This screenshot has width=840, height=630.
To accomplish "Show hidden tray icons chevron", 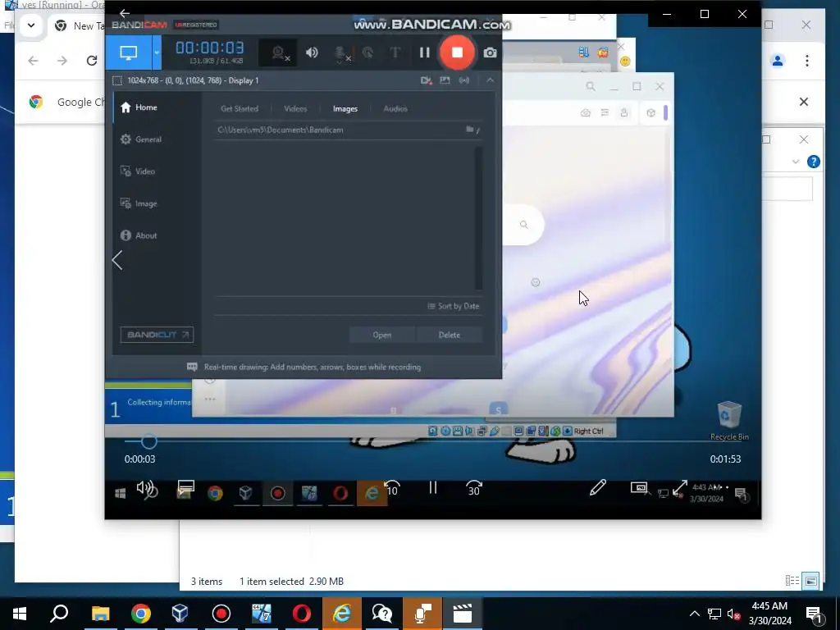I will pos(694,614).
